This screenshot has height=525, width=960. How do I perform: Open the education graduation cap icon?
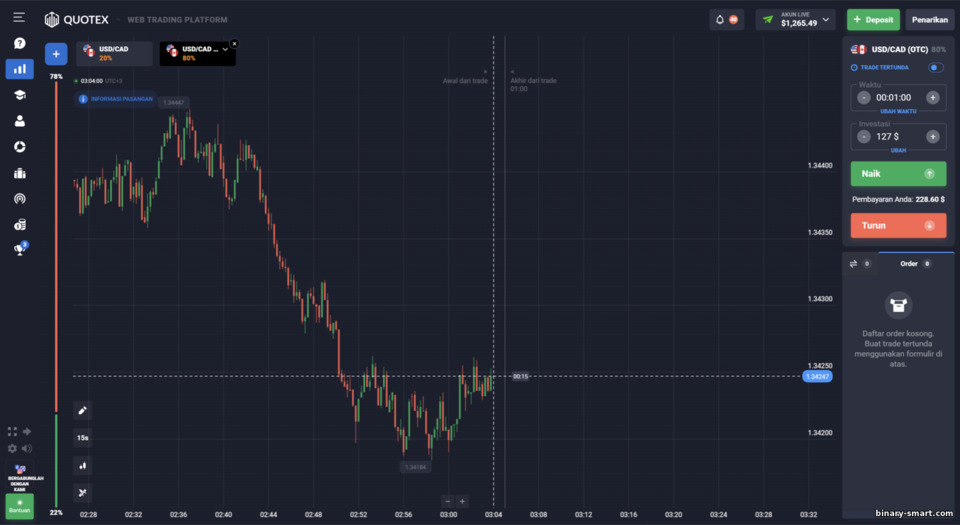[20, 95]
